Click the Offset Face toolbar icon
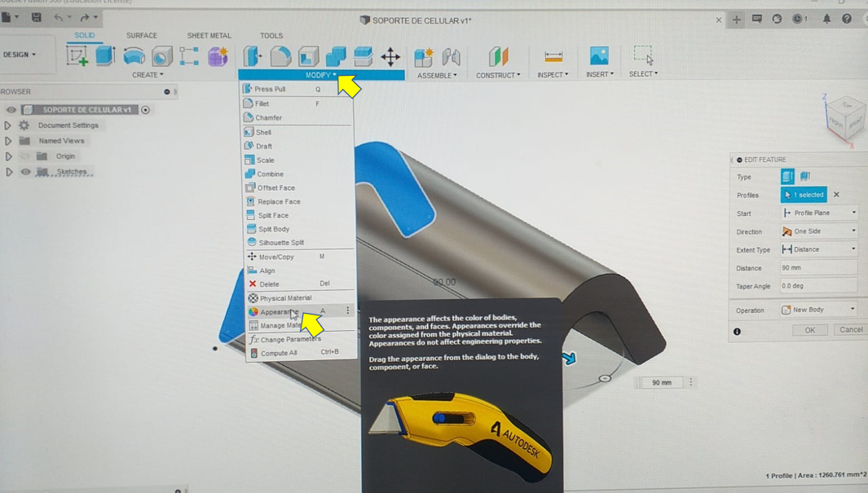 click(x=364, y=56)
